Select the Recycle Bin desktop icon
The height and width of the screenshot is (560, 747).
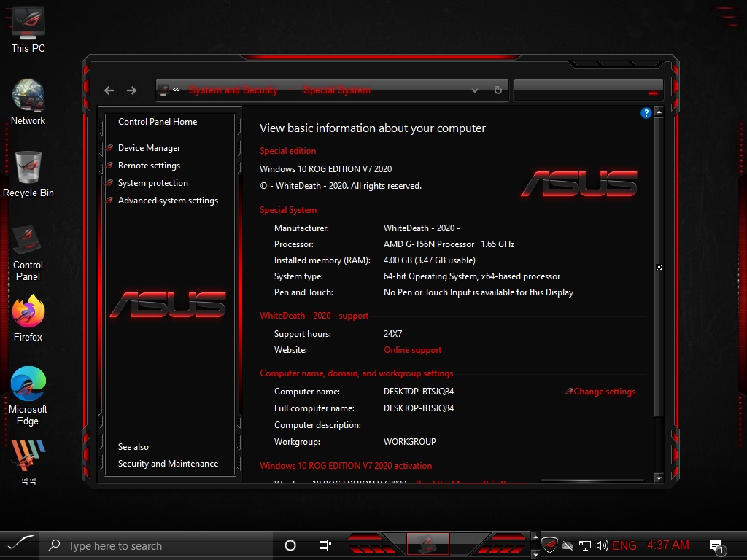[28, 174]
